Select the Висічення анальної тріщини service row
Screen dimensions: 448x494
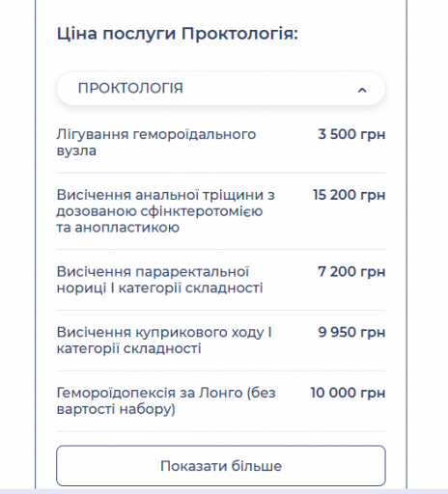[221, 211]
